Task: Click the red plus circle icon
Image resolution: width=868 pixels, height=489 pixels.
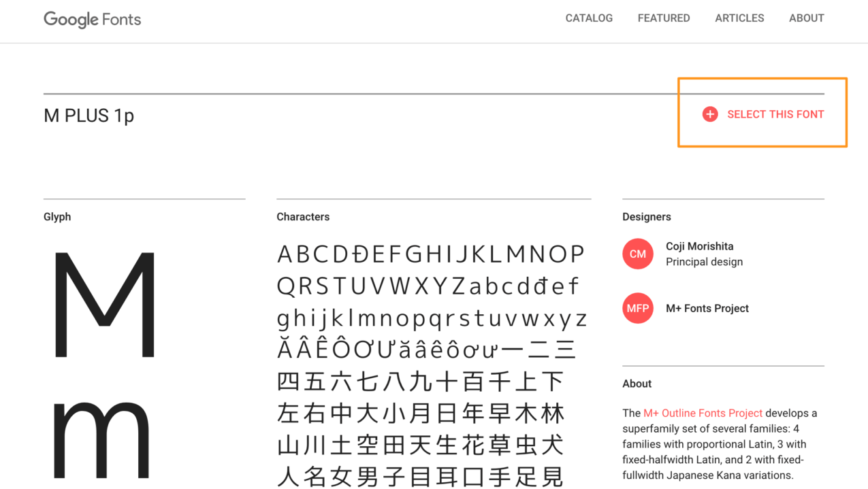Action: (710, 114)
